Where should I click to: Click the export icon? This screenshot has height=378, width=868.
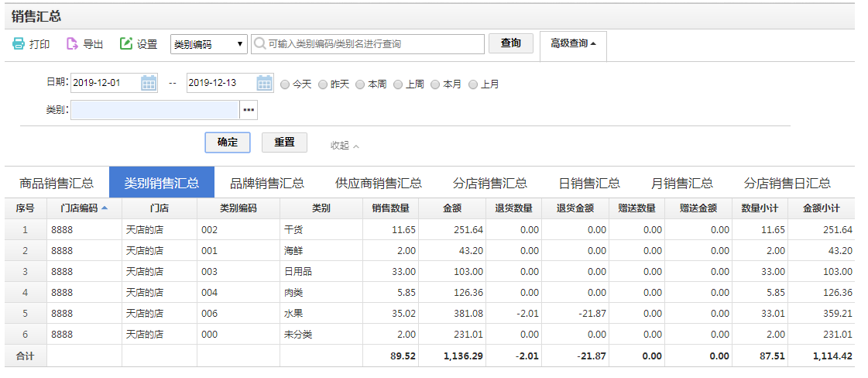tap(72, 44)
